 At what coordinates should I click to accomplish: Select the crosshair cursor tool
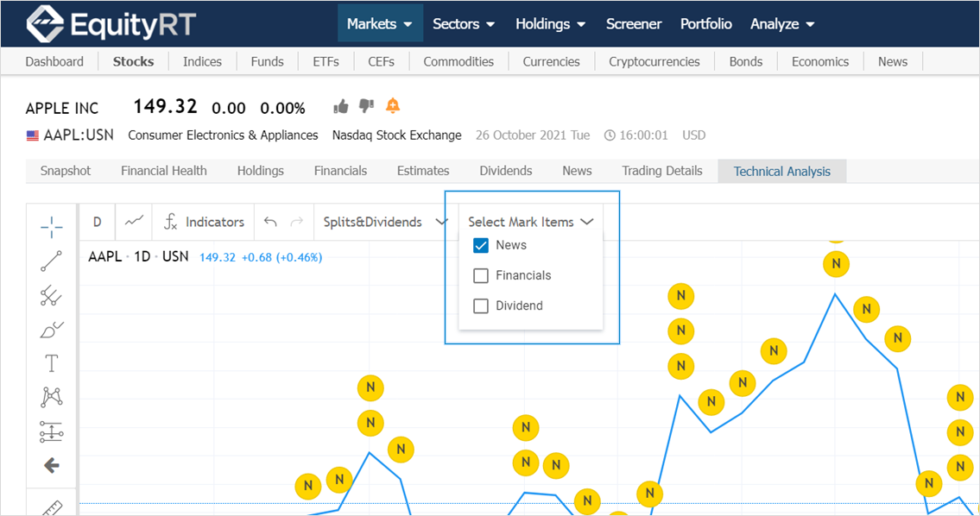51,227
